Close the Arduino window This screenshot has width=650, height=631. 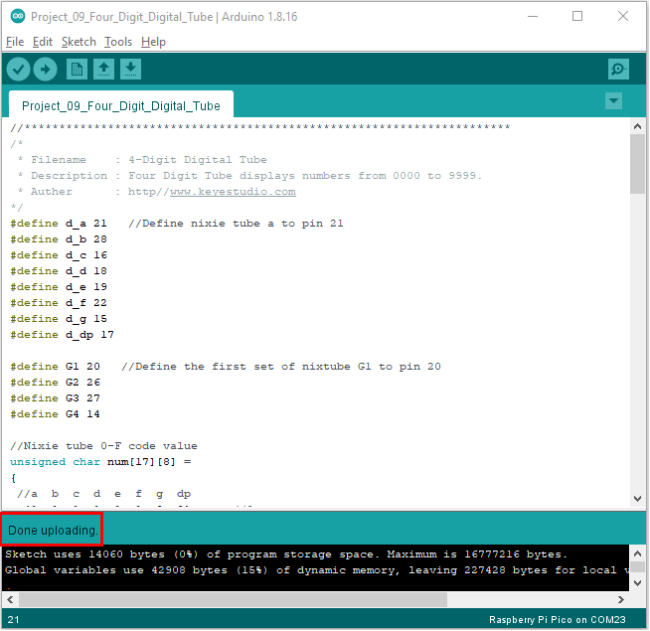tap(623, 17)
